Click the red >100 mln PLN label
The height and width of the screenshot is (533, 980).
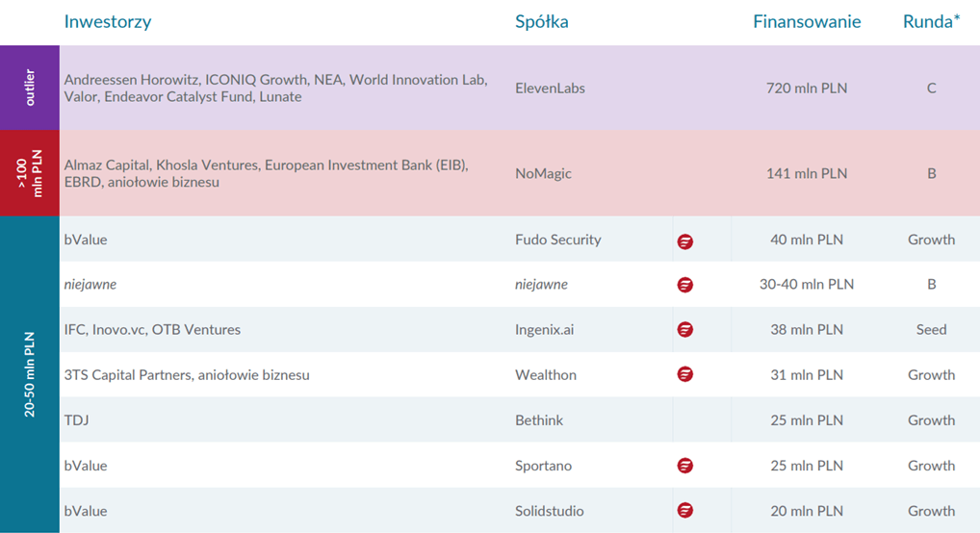pyautogui.click(x=30, y=173)
